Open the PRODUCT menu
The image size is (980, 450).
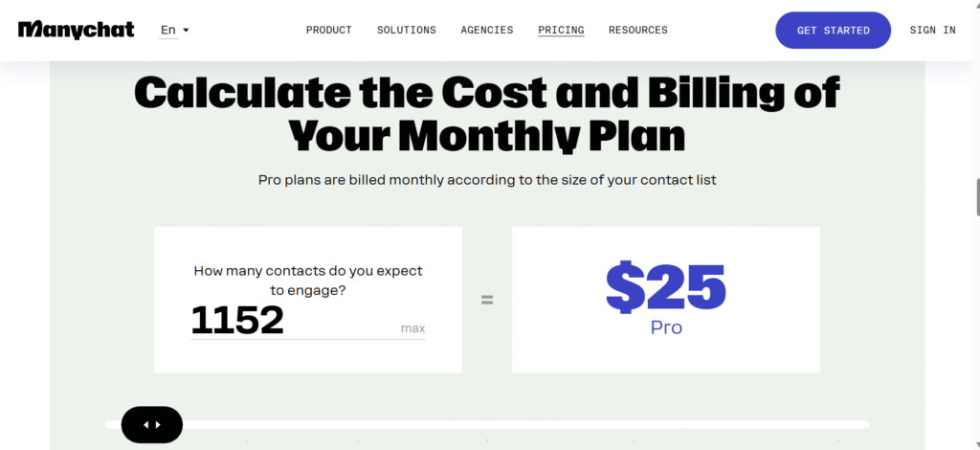[329, 30]
